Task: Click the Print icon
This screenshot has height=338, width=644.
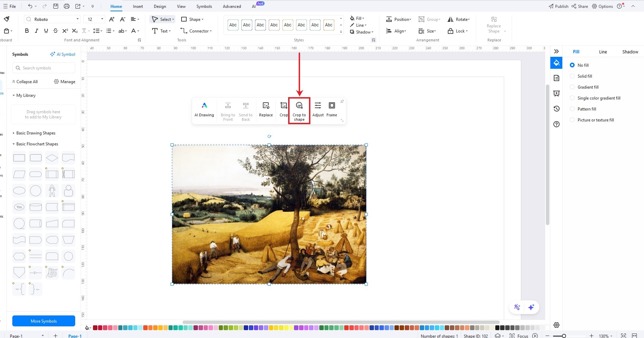Action: [x=66, y=6]
